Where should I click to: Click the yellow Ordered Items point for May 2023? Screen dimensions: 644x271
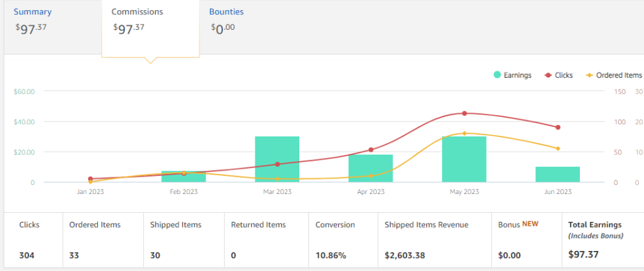(464, 133)
